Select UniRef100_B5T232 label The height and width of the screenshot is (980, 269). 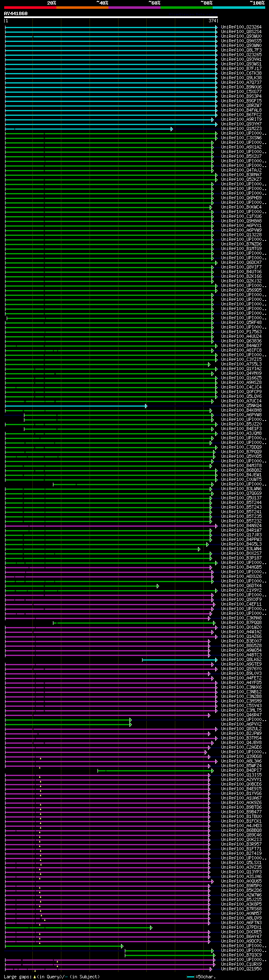click(241, 521)
